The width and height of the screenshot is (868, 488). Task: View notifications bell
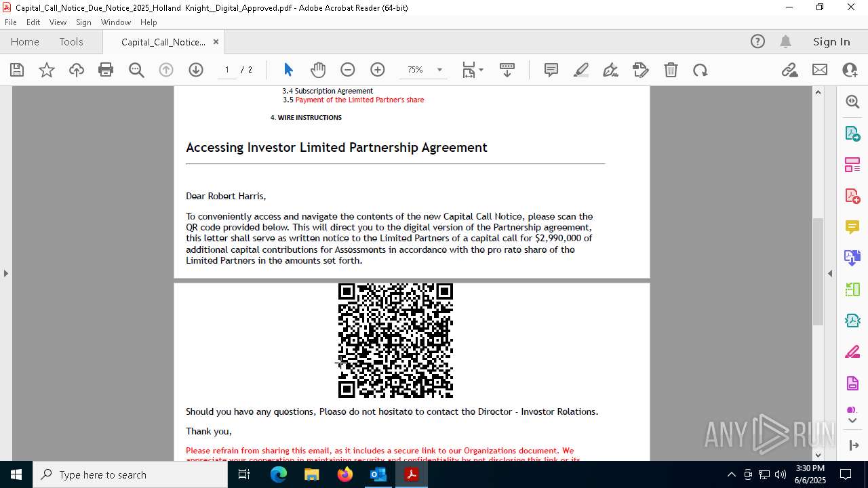click(x=785, y=41)
